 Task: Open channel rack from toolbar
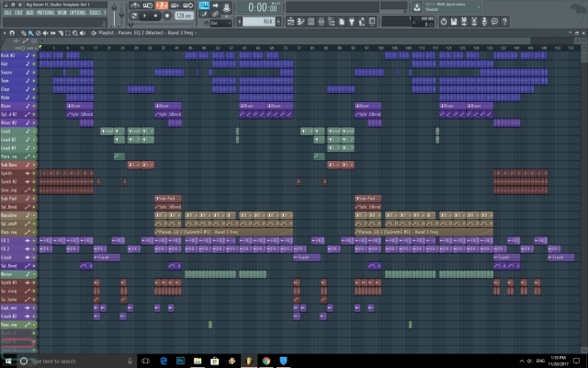click(311, 22)
